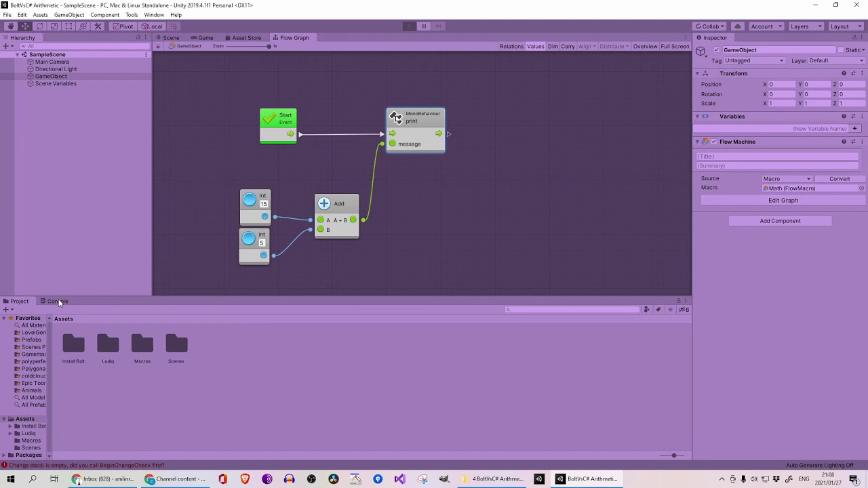
Task: Click the Start Event node checkmark icon
Action: click(x=269, y=119)
